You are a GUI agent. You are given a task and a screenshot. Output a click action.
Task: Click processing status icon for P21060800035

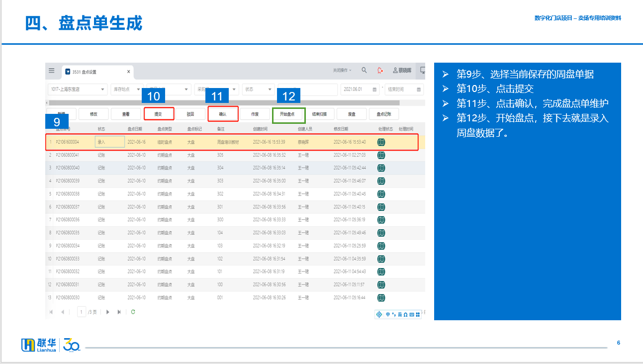pos(381,233)
